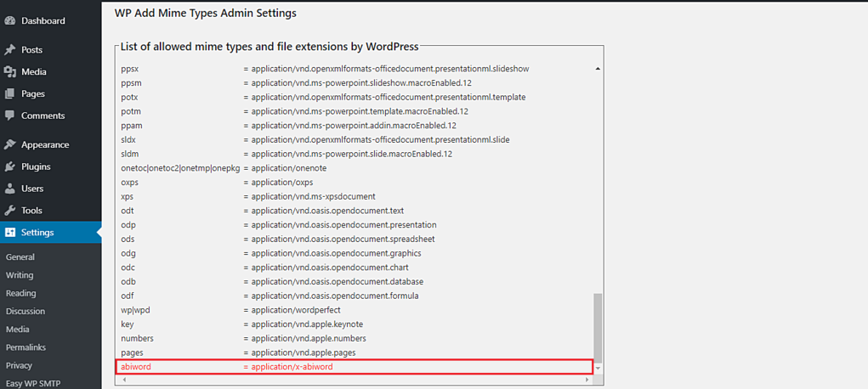
Task: Click the 'potm' extension text
Action: 130,111
